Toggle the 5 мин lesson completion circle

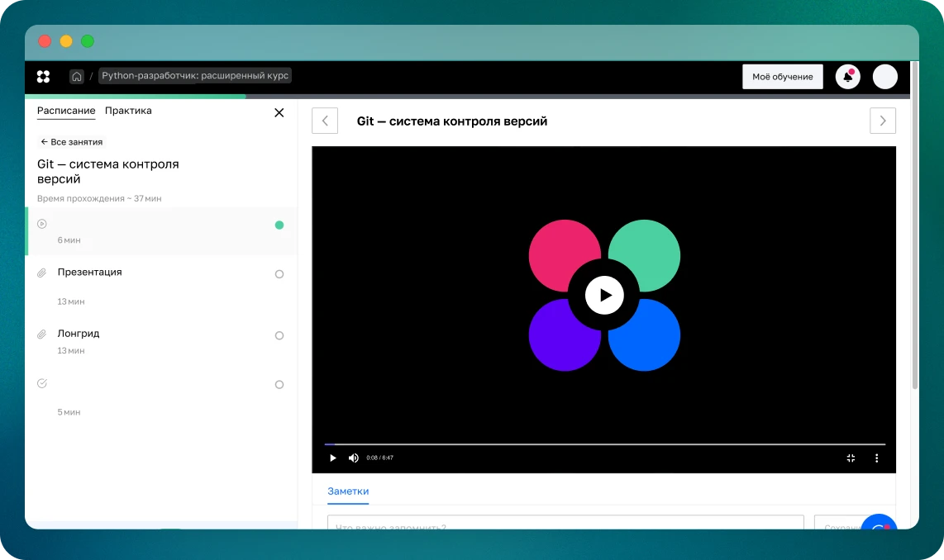pyautogui.click(x=279, y=385)
